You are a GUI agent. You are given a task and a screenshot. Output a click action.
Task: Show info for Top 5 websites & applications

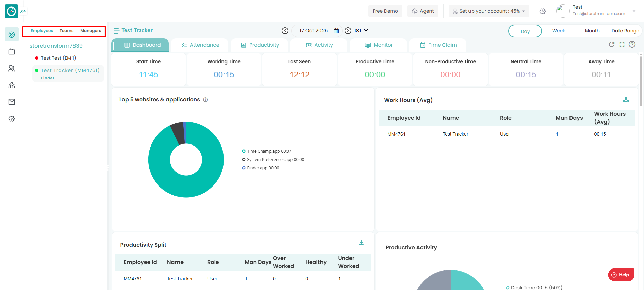pos(205,100)
